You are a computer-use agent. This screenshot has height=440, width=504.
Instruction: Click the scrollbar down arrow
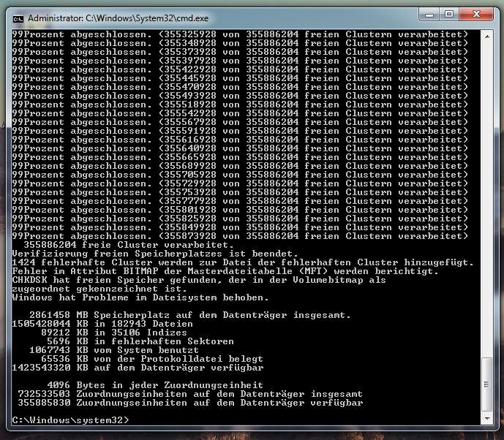487,419
